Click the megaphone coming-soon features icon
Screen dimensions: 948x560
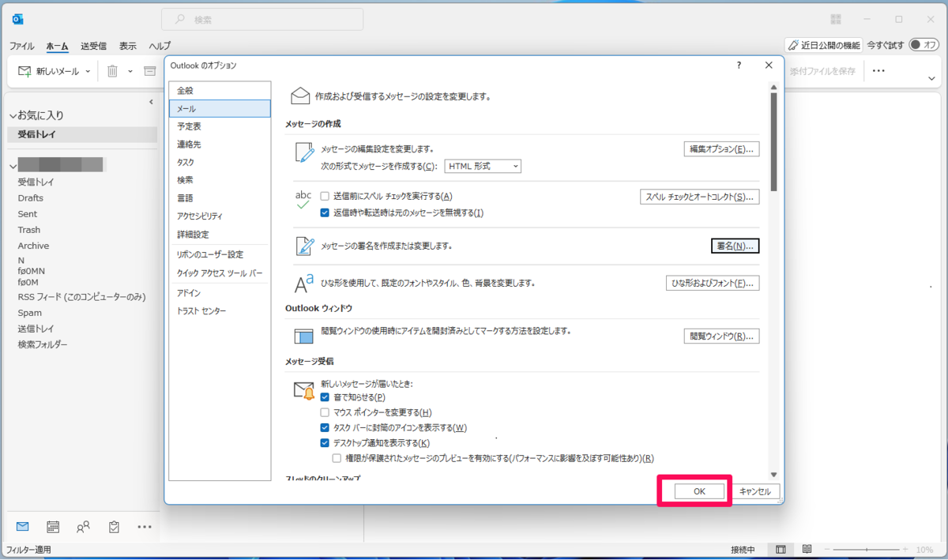tap(793, 46)
